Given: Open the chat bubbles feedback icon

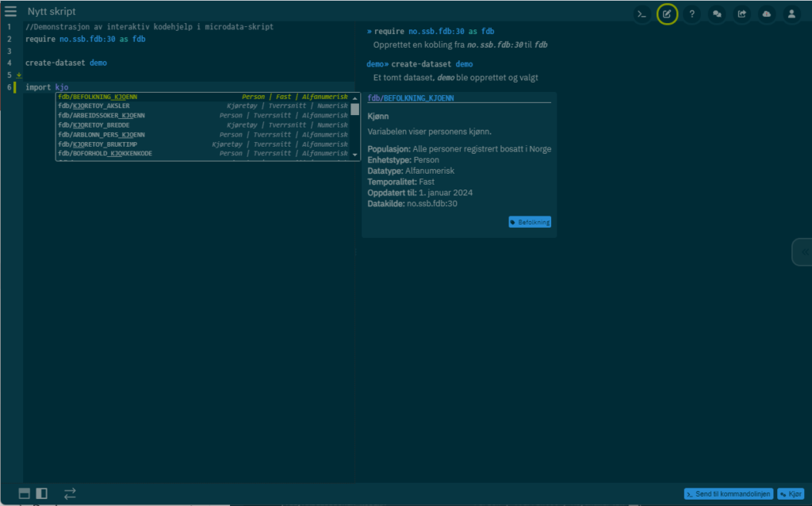Looking at the screenshot, I should coord(717,14).
